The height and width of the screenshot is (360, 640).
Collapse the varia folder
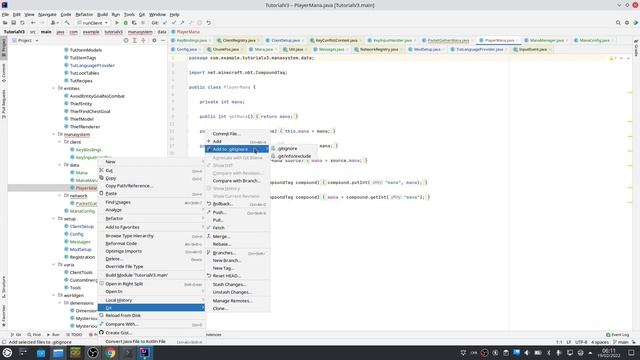tap(53, 265)
